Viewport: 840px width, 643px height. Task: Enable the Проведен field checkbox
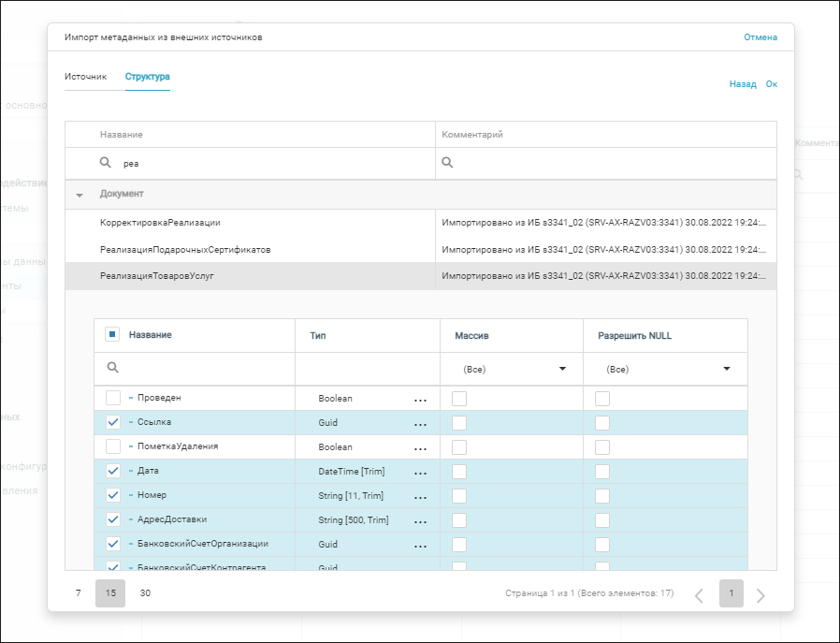coord(113,399)
